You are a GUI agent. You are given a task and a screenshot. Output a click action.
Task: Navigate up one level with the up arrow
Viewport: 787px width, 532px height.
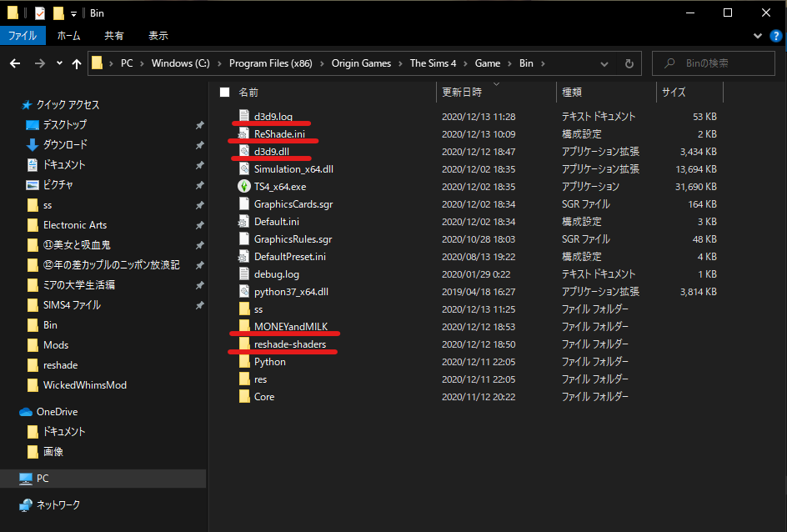point(76,63)
